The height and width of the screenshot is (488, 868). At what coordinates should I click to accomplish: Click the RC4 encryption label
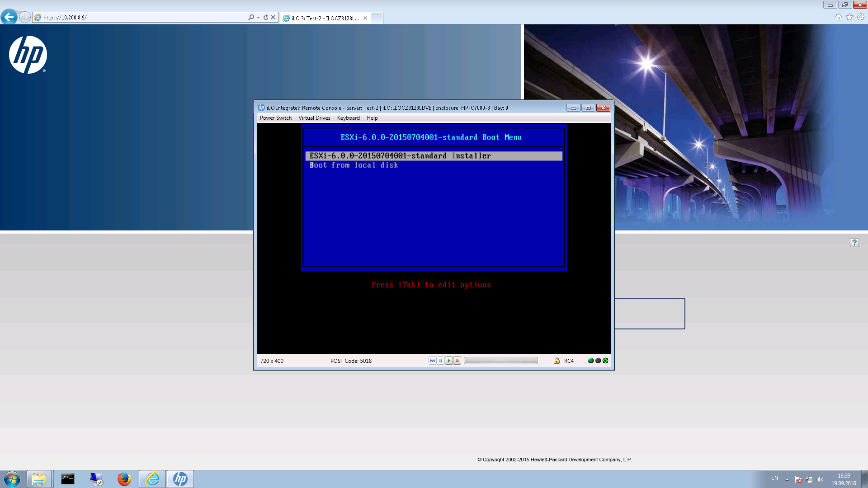(569, 361)
